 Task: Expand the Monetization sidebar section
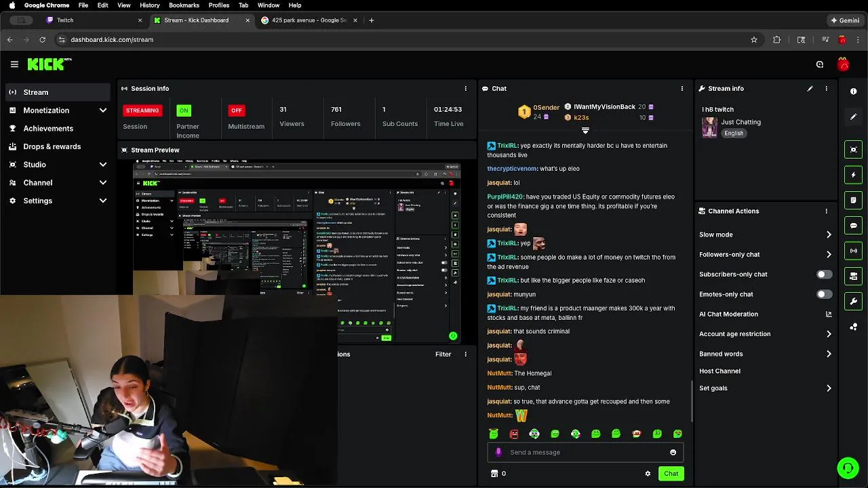coord(103,110)
